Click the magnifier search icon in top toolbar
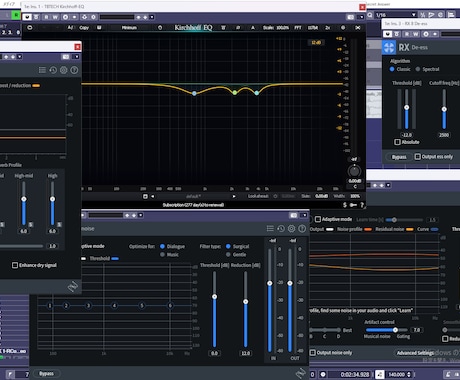The height and width of the screenshot is (380, 460). click(x=370, y=15)
